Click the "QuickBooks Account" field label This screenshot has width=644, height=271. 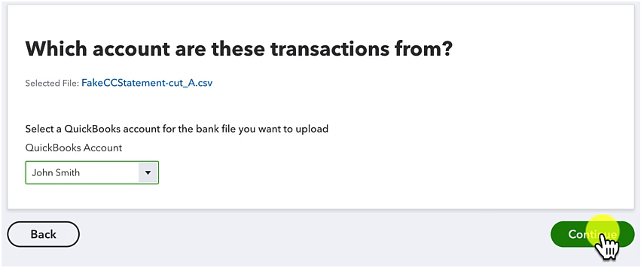(74, 148)
